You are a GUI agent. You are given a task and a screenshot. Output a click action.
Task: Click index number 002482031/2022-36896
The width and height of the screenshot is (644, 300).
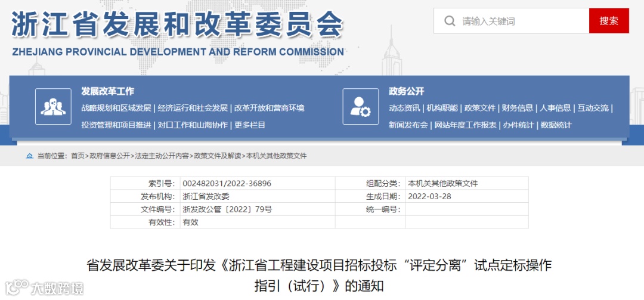tap(227, 184)
